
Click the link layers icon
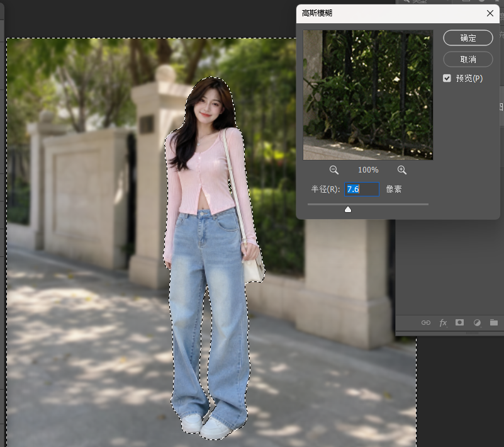pyautogui.click(x=426, y=322)
